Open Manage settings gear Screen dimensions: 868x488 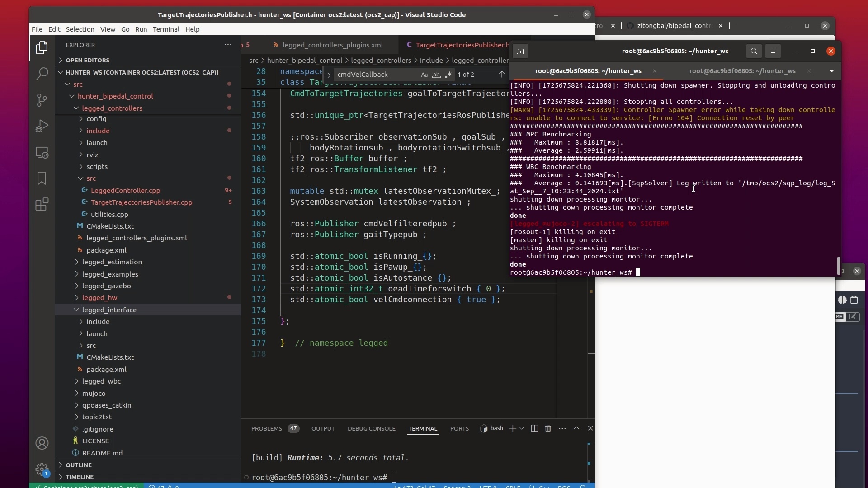[42, 469]
